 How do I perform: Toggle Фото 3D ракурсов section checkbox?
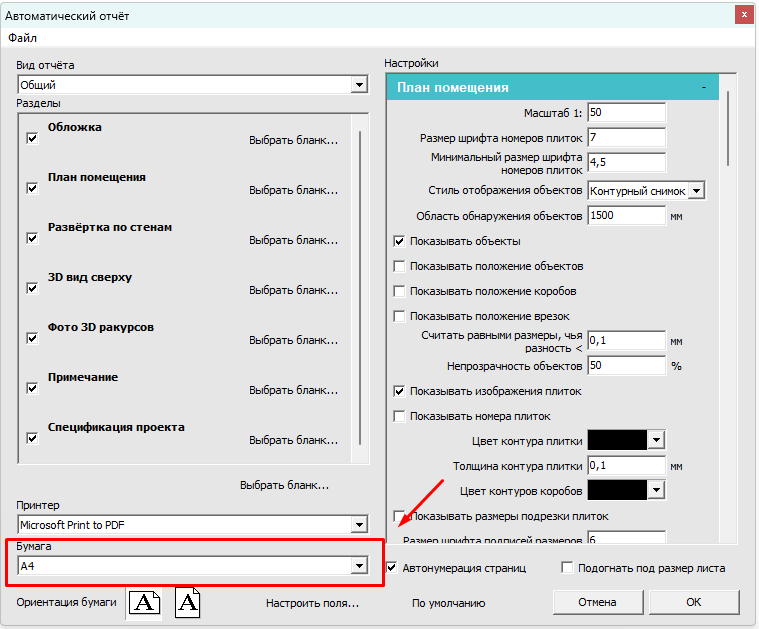click(32, 338)
